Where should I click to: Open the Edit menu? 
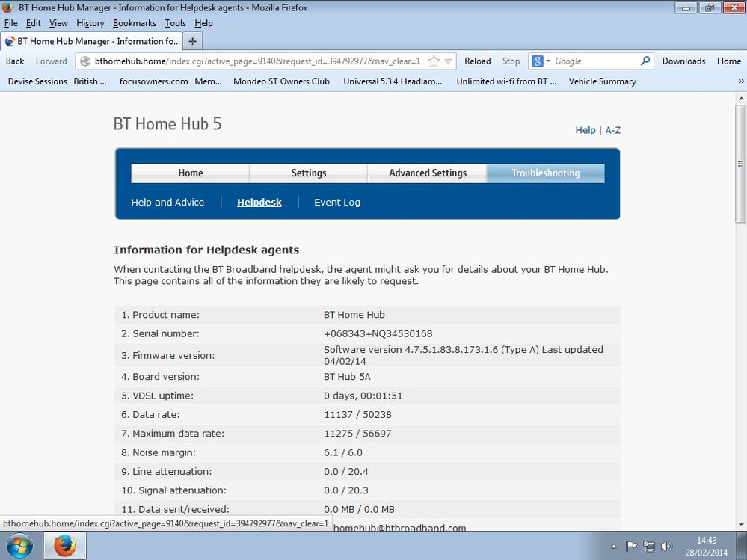[x=34, y=23]
